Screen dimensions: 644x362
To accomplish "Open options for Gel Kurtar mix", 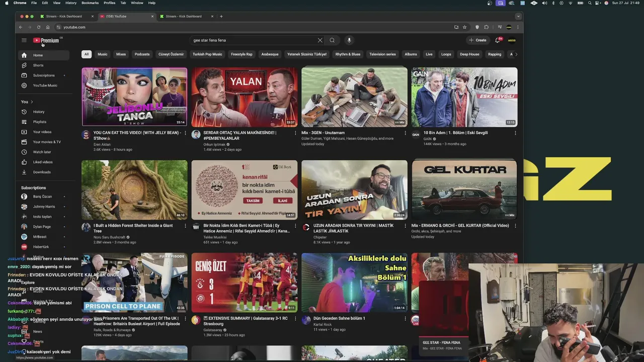I will [x=515, y=226].
